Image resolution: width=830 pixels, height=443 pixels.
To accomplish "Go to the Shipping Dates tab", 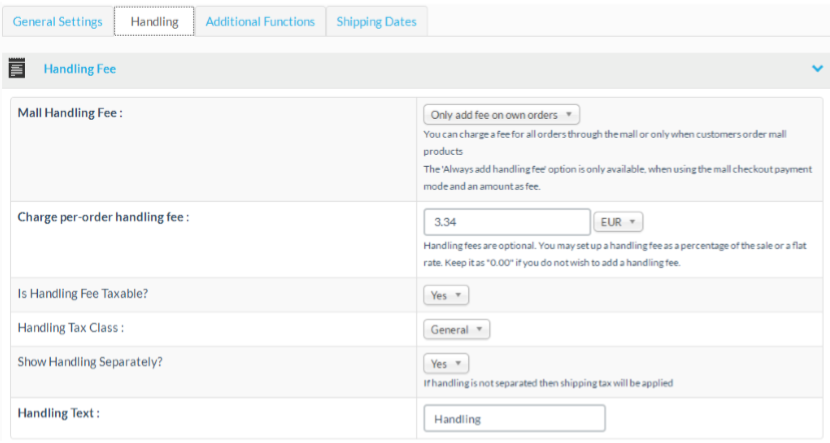I will pos(376,21).
